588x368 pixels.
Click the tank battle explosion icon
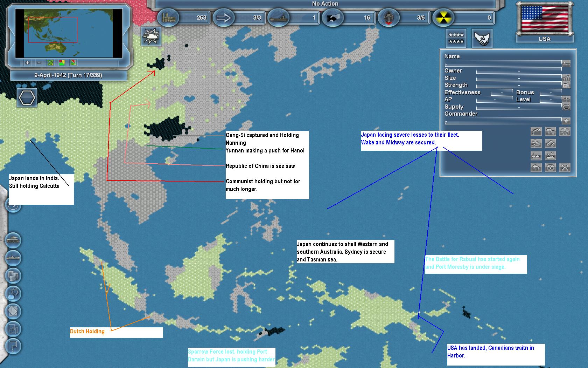151,36
